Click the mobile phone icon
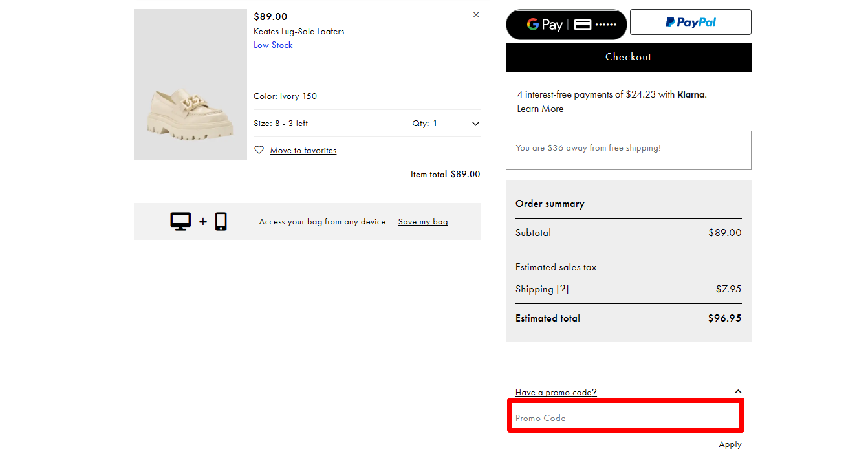This screenshot has height=458, width=868. [221, 221]
